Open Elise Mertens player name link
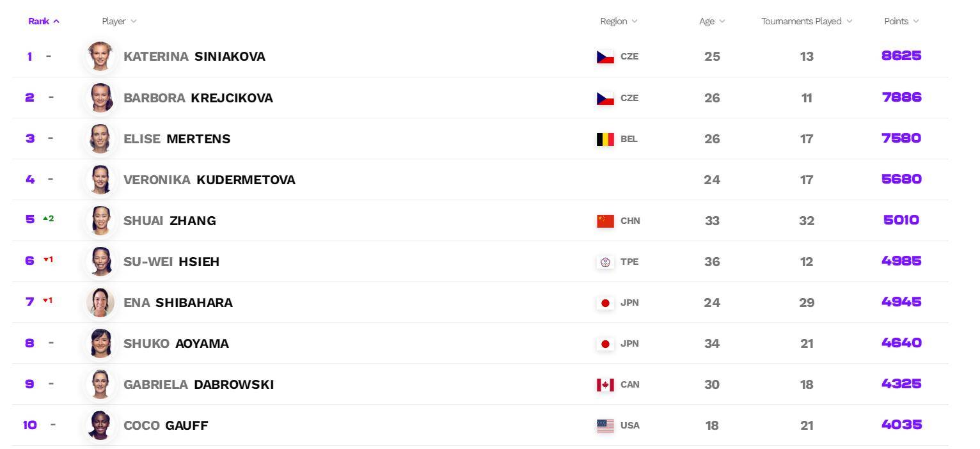Viewport: 980px width, 449px height. [177, 139]
